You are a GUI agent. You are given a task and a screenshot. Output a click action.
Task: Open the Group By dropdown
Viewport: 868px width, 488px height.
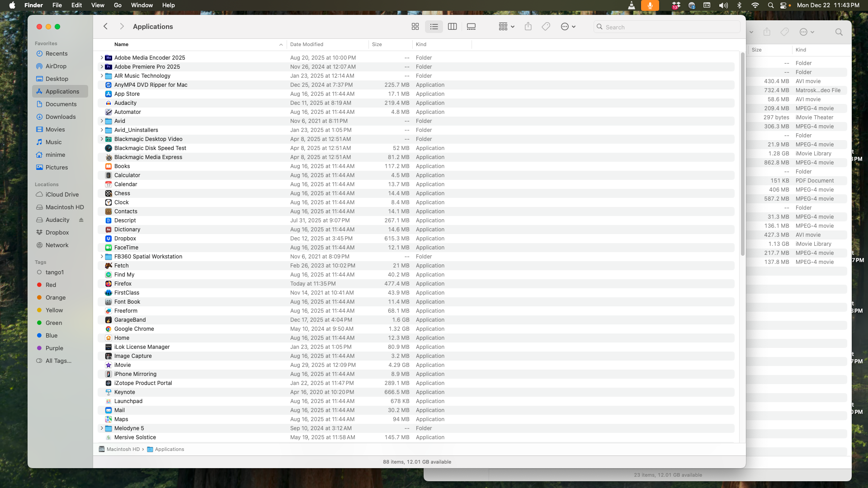(506, 27)
